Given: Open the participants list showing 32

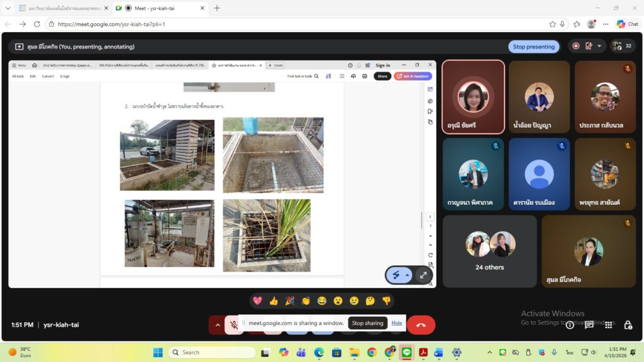Looking at the screenshot, I should click(621, 46).
